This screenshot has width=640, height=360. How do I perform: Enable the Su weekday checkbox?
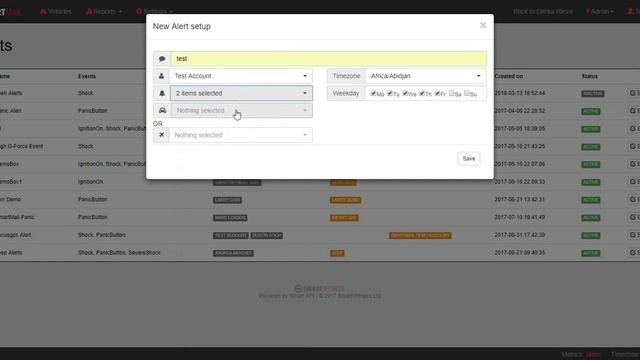pyautogui.click(x=467, y=93)
